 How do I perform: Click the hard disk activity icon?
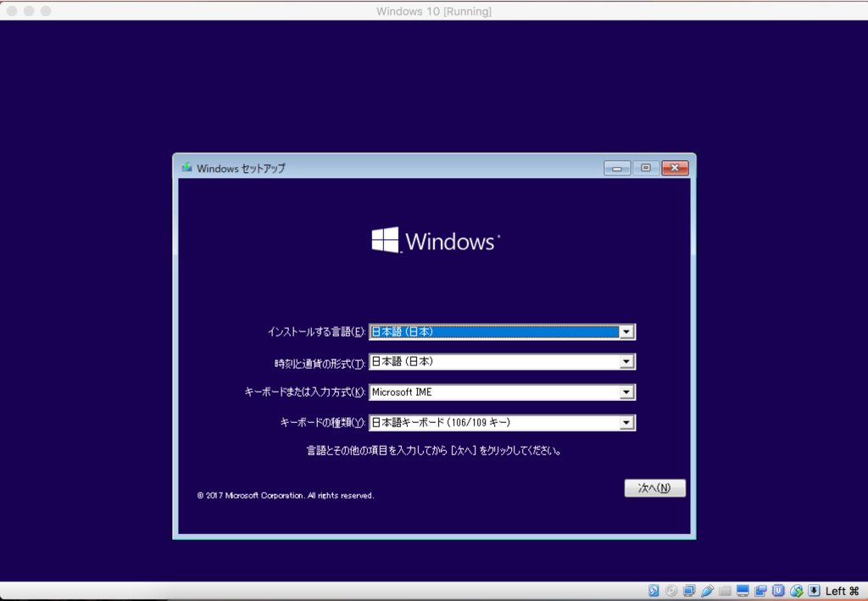click(x=654, y=590)
